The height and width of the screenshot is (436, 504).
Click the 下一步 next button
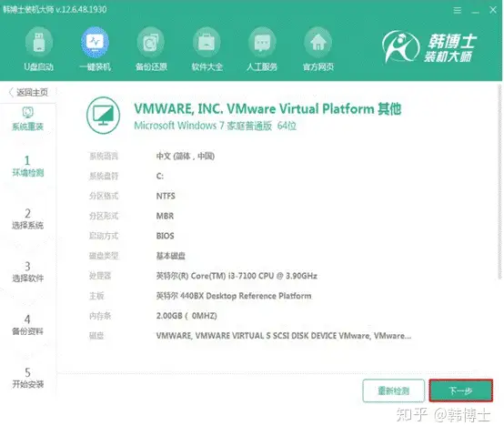tap(460, 390)
